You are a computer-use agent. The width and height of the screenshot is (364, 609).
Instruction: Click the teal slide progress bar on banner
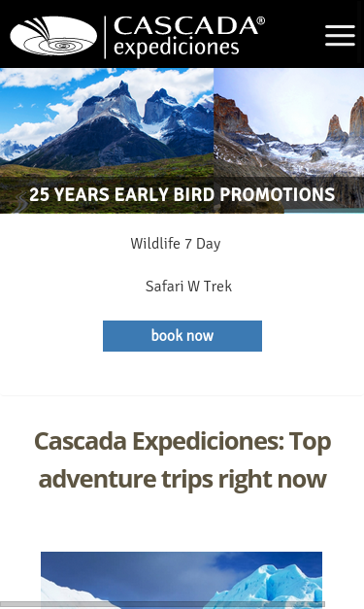324,211
